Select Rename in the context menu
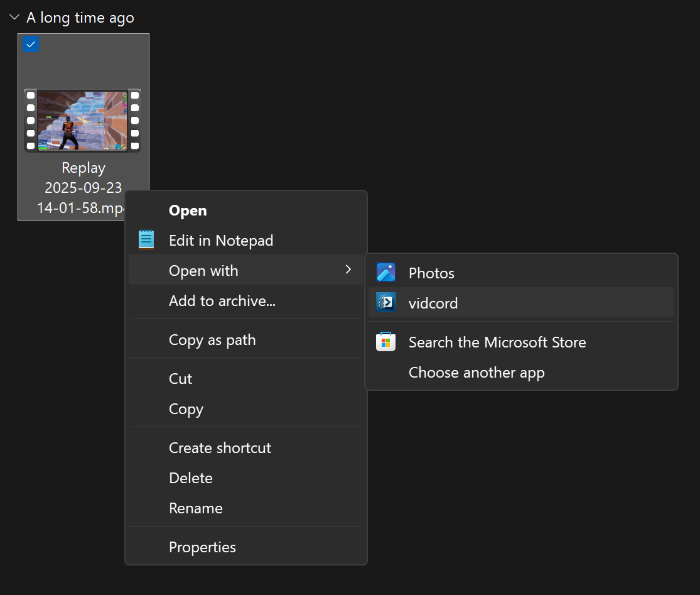The image size is (700, 595). coord(246,508)
